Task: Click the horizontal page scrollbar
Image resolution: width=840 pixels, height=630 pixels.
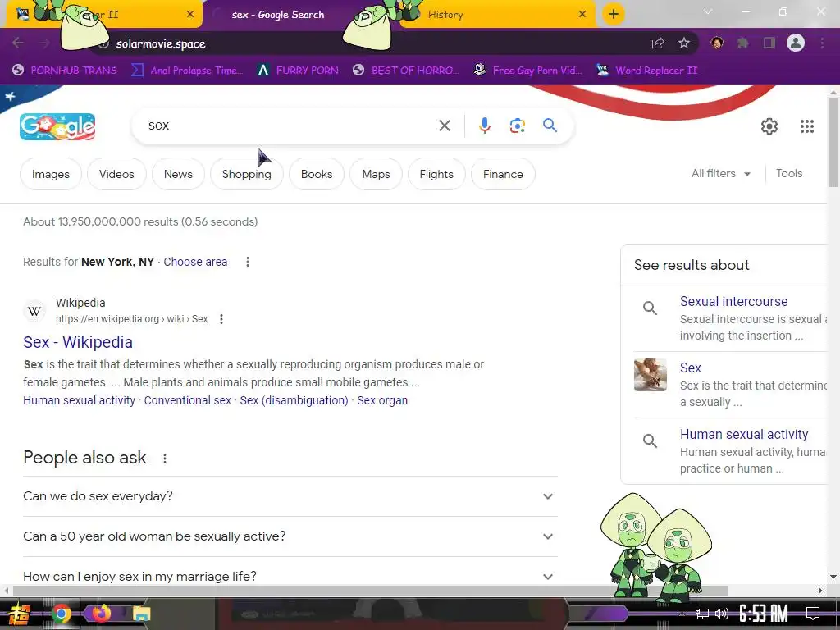Action: pyautogui.click(x=370, y=591)
